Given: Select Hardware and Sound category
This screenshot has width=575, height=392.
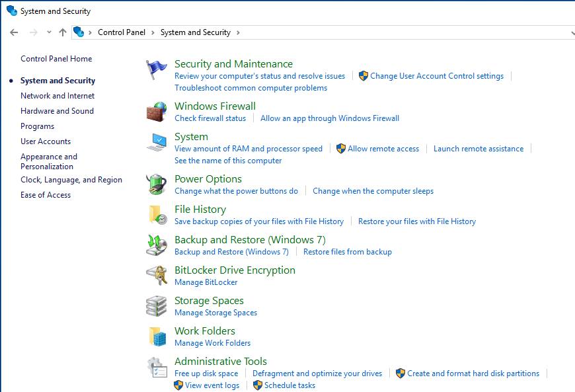Looking at the screenshot, I should coord(57,111).
